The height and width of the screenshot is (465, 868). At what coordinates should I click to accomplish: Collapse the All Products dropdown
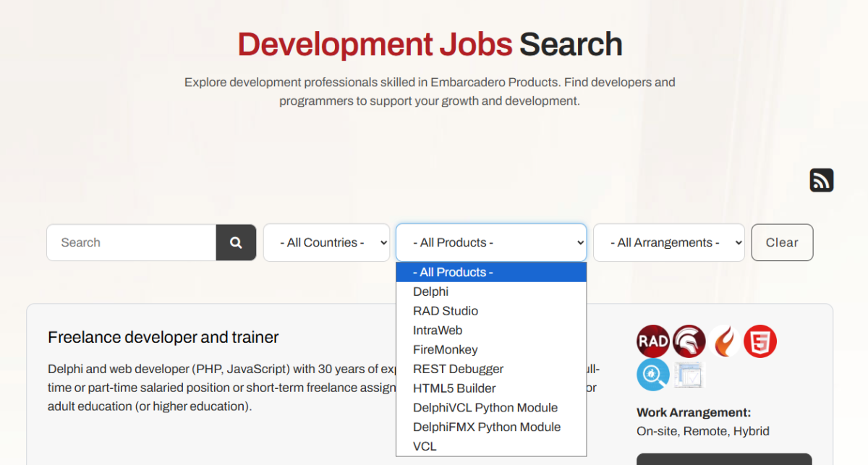tap(491, 242)
